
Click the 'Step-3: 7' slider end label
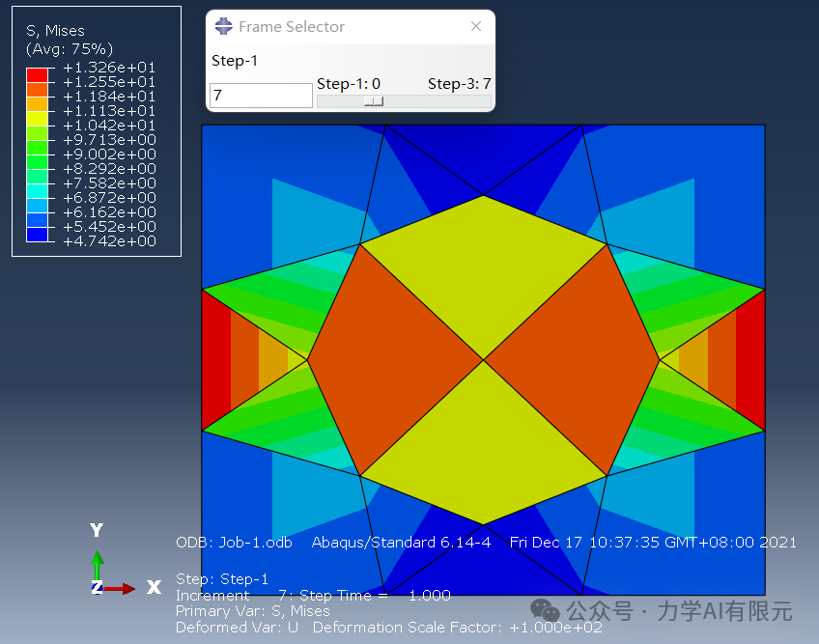[459, 84]
